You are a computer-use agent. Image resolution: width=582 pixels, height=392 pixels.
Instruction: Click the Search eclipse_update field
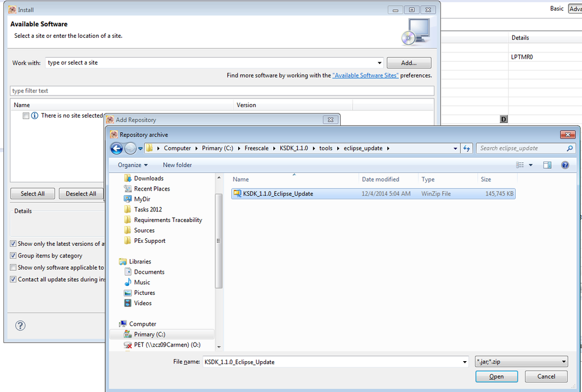pos(521,148)
